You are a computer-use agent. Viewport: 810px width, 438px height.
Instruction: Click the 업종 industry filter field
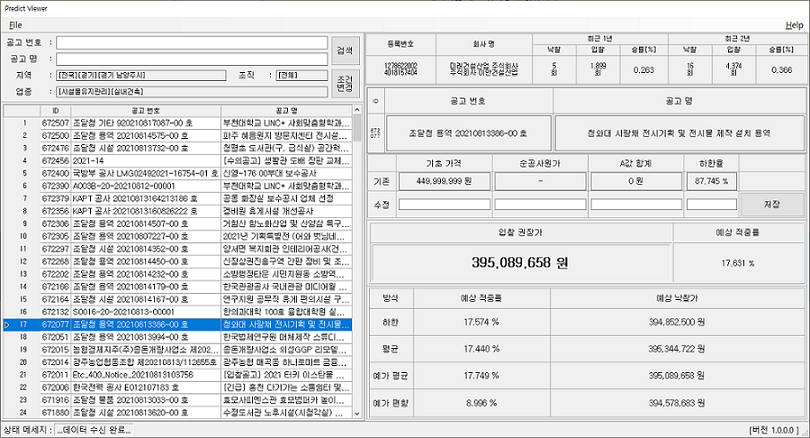(193, 92)
